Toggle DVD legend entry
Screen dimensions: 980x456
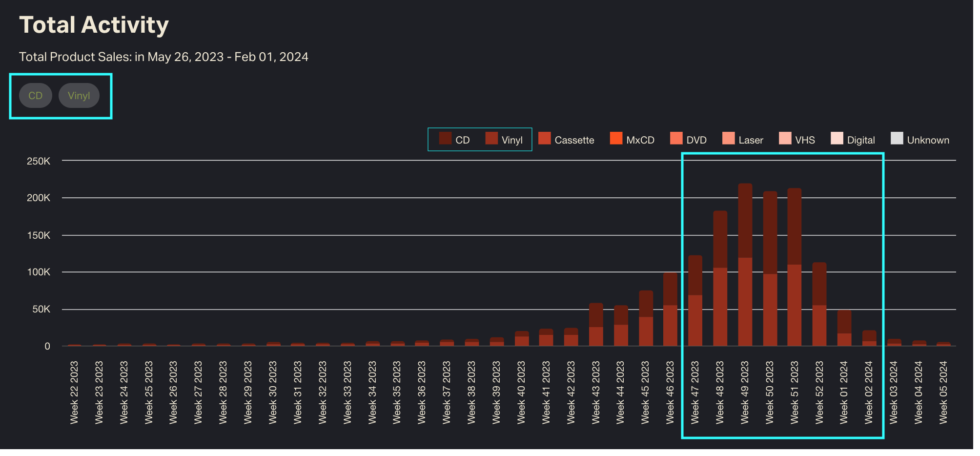(688, 140)
